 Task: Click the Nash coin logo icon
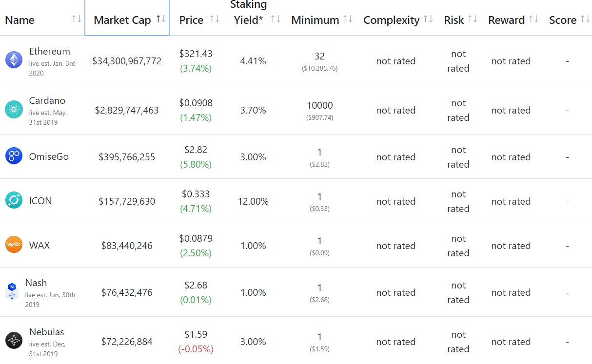click(12, 291)
